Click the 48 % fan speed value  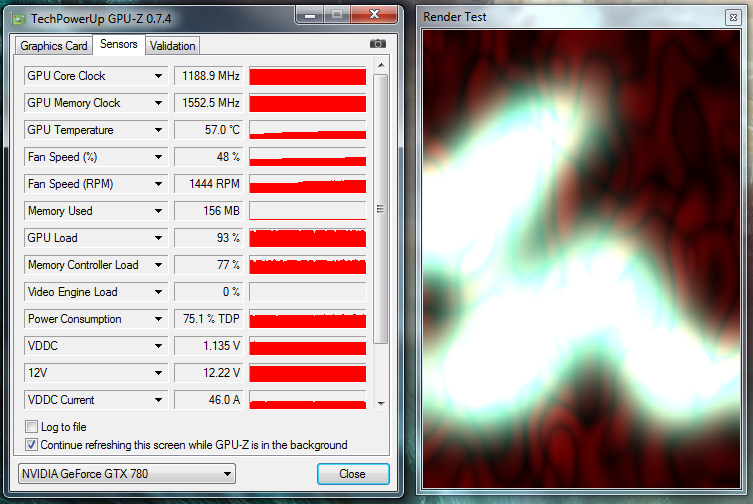208,157
